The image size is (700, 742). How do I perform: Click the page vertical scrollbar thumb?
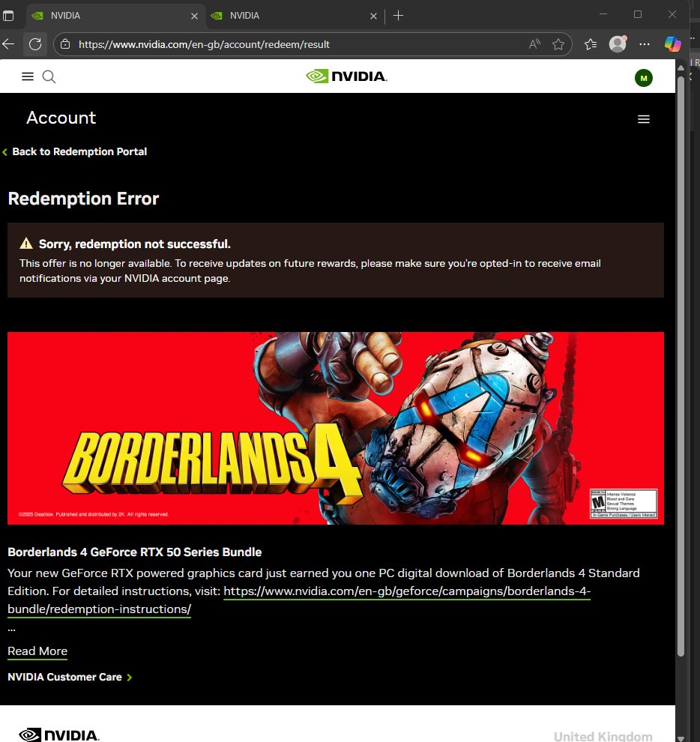681,367
